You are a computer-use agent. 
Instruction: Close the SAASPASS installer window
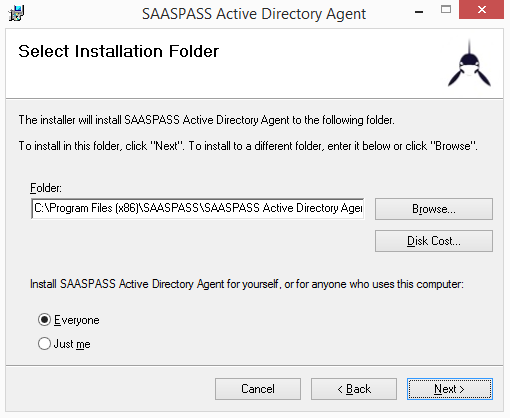click(x=481, y=10)
